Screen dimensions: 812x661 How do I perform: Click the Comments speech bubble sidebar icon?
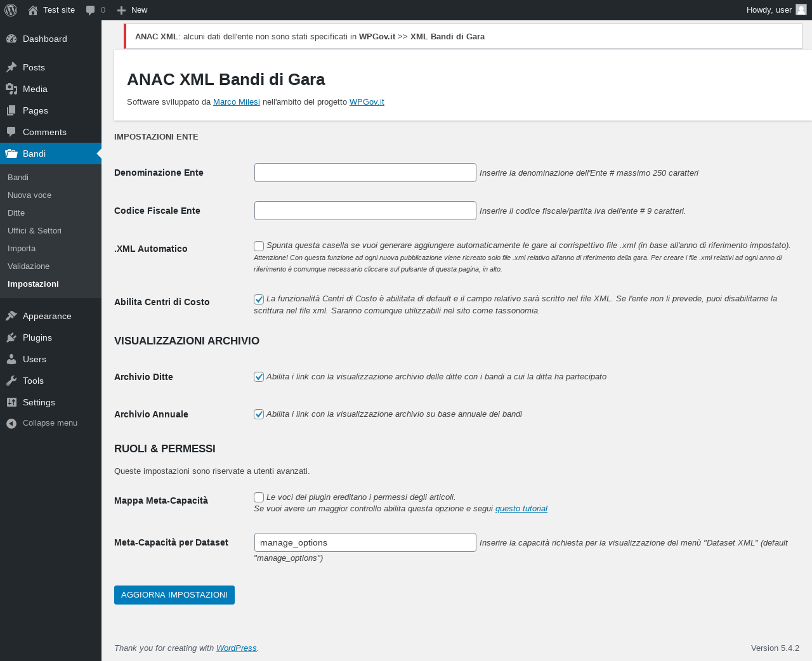(11, 132)
